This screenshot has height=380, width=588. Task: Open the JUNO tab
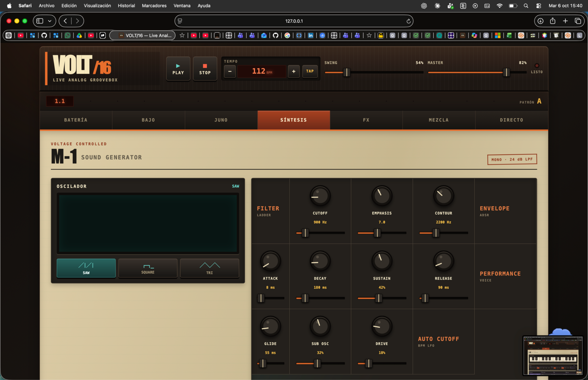(221, 120)
